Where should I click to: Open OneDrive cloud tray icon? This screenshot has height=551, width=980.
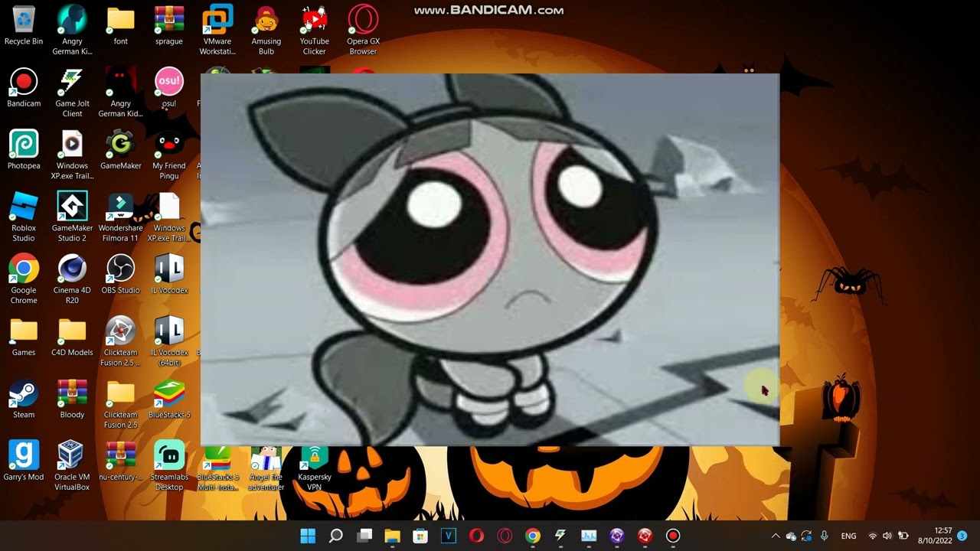[x=792, y=536]
